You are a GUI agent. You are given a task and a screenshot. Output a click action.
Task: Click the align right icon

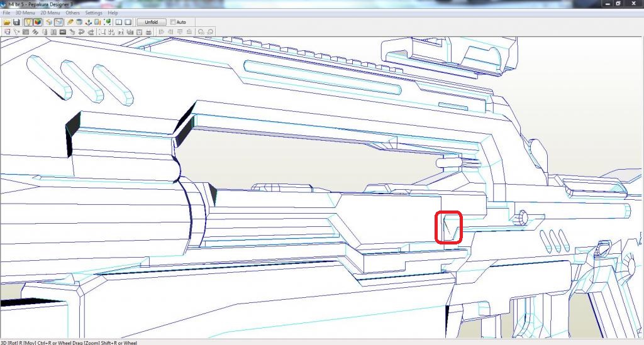[170, 32]
